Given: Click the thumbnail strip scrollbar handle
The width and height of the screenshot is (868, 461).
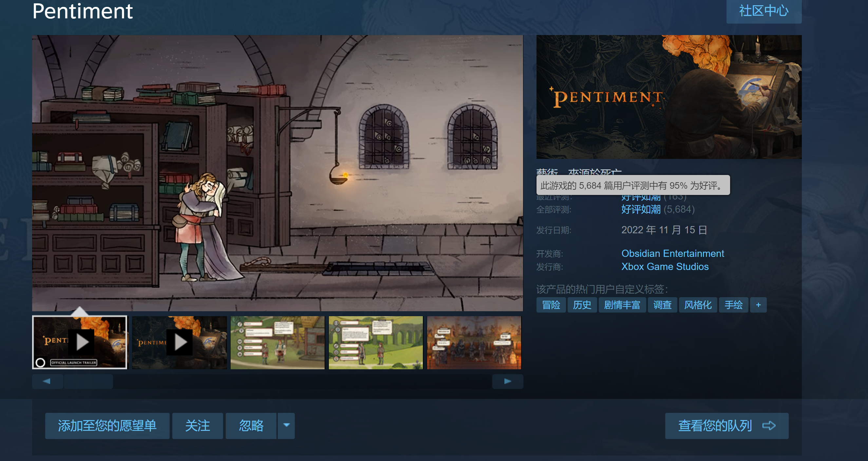Looking at the screenshot, I should pos(88,381).
